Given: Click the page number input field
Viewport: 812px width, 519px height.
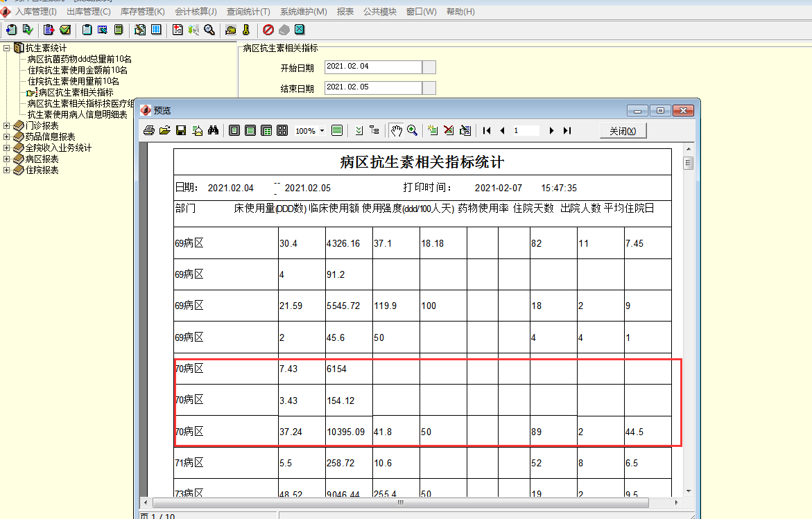Looking at the screenshot, I should click(x=526, y=131).
